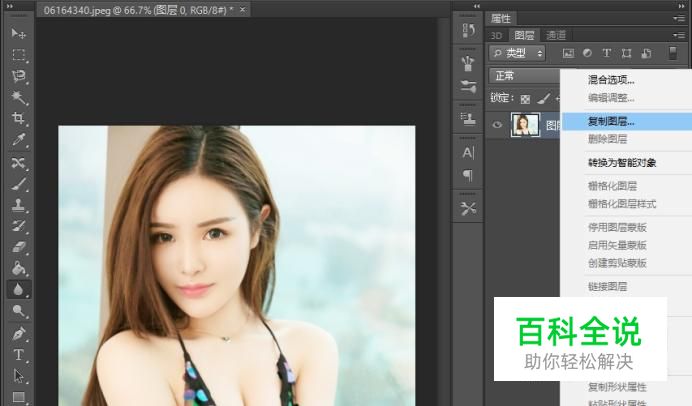Switch to the 图层 tab

(524, 35)
